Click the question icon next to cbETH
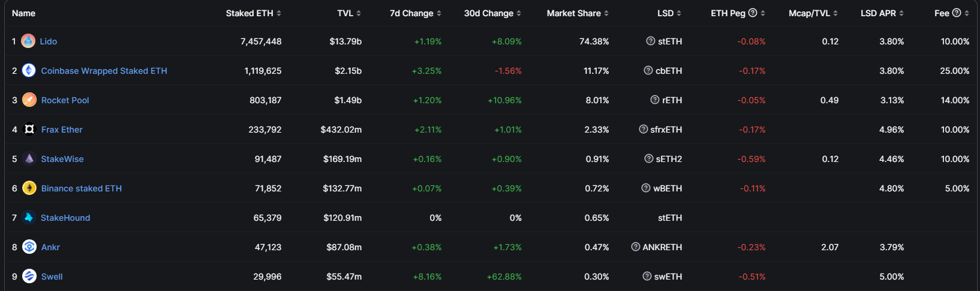The width and height of the screenshot is (980, 291). click(x=648, y=71)
